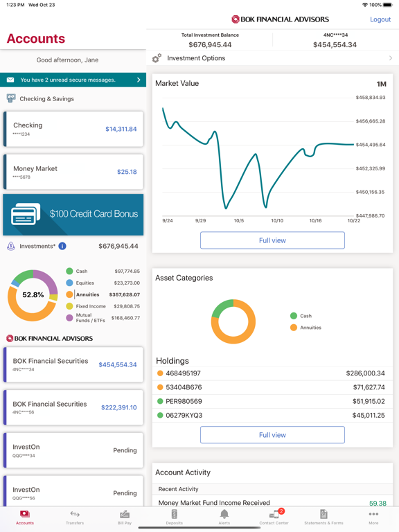Change the 1M market value time range

[x=381, y=84]
